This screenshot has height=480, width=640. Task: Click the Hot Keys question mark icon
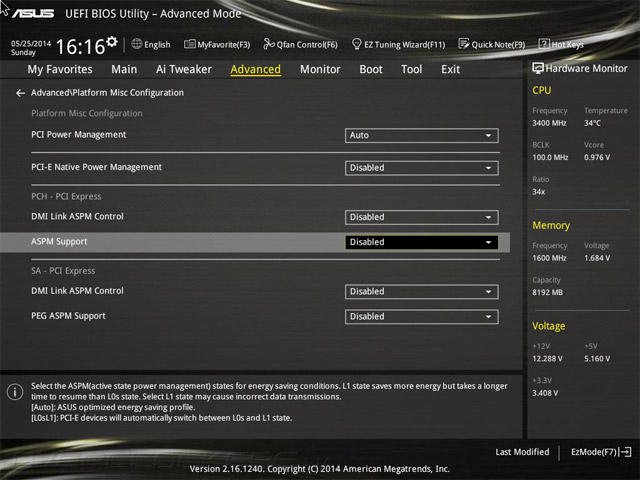[544, 44]
